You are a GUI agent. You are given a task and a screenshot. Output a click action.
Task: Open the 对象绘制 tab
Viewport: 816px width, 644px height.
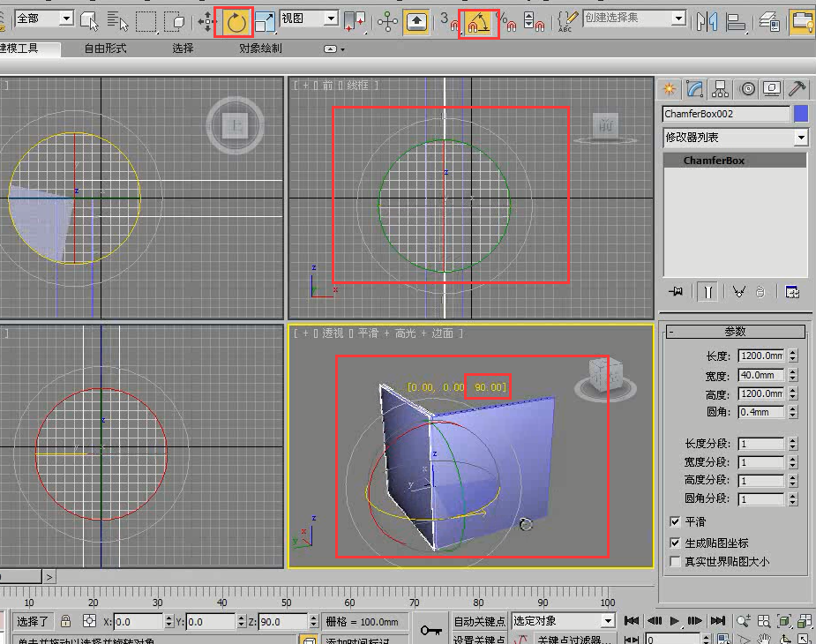tap(260, 49)
